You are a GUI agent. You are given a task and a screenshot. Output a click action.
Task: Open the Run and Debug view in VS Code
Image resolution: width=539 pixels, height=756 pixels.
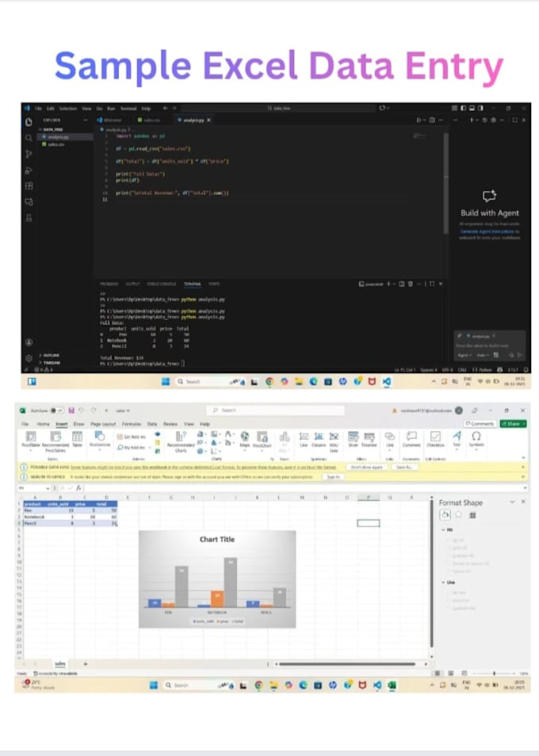[x=29, y=170]
